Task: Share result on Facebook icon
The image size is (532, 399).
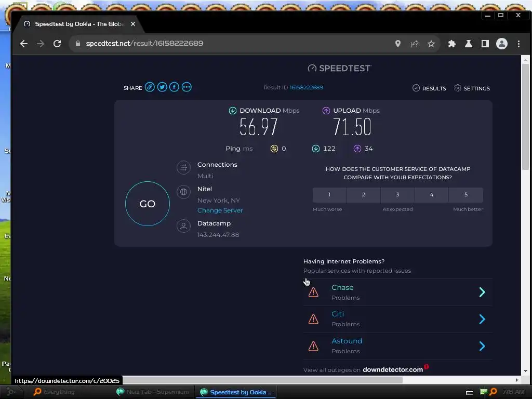Action: [174, 87]
